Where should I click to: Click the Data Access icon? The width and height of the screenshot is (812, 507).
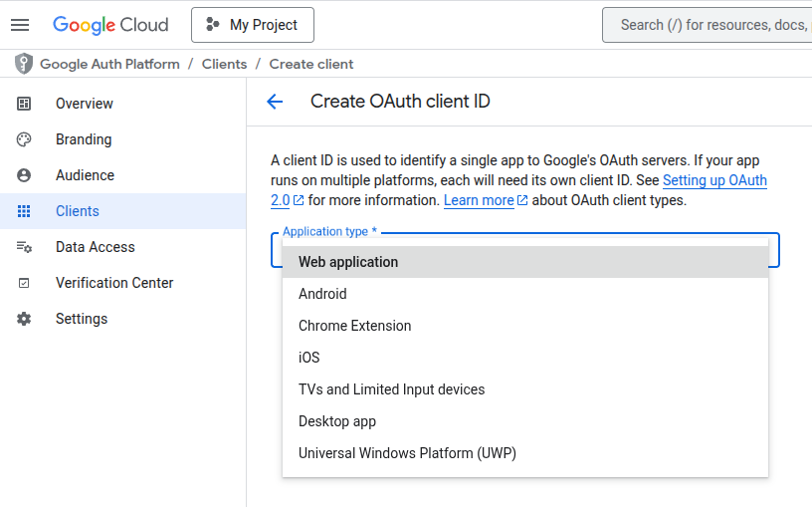(x=24, y=247)
